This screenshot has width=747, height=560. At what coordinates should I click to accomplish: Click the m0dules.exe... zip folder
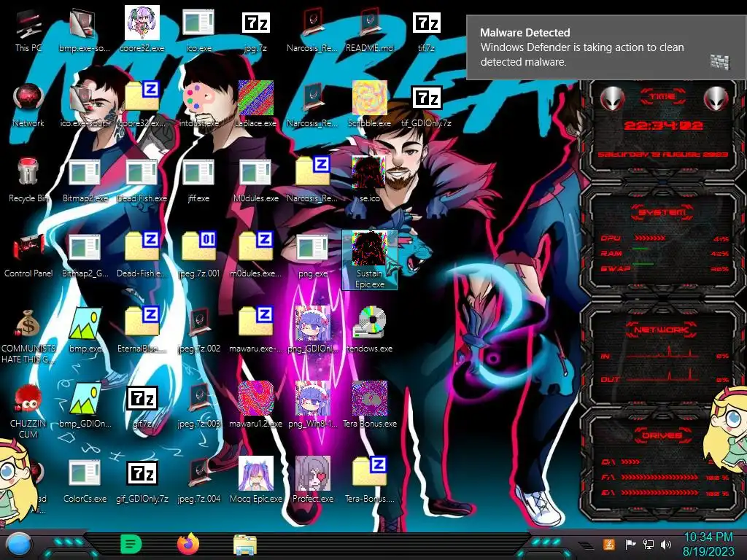coord(256,254)
